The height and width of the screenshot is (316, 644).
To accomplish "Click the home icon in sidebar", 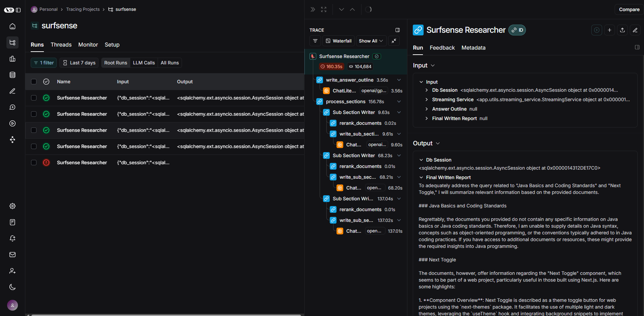I will pyautogui.click(x=12, y=26).
